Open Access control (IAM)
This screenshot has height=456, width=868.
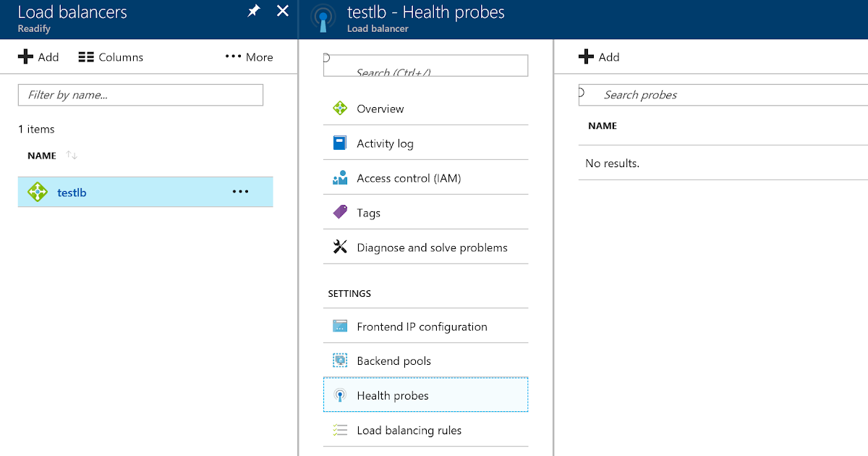pos(425,178)
